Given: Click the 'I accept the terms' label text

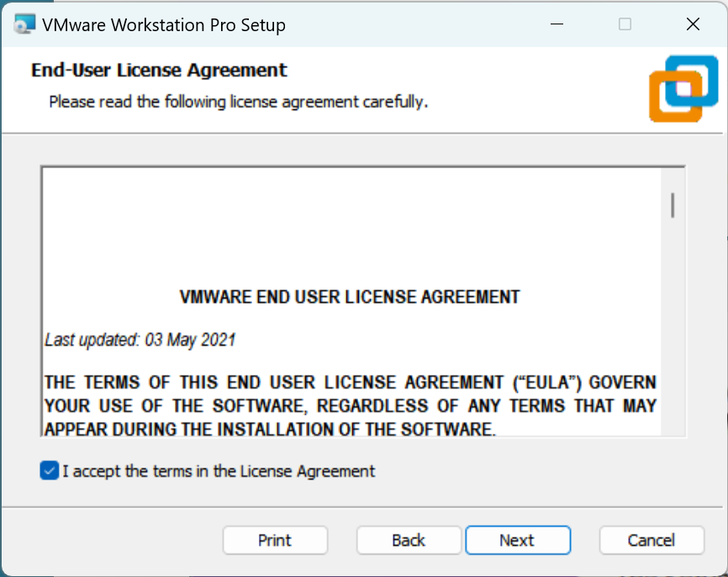Looking at the screenshot, I should click(x=219, y=471).
